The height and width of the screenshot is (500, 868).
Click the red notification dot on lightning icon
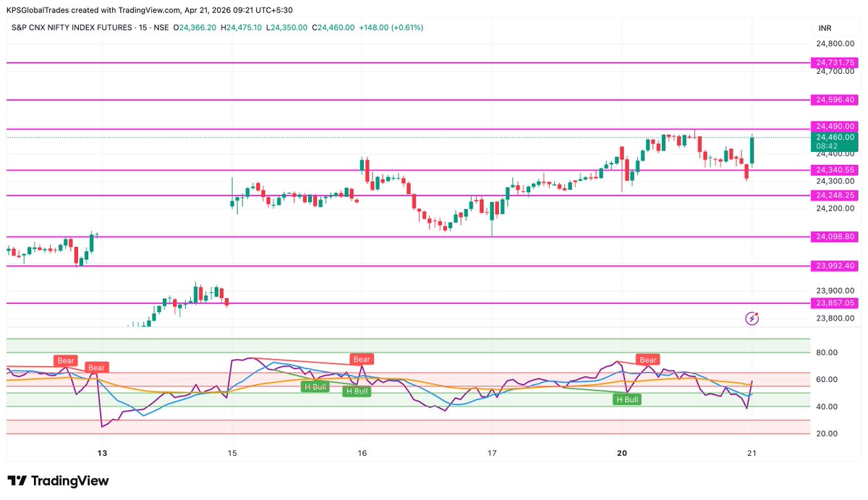(757, 313)
